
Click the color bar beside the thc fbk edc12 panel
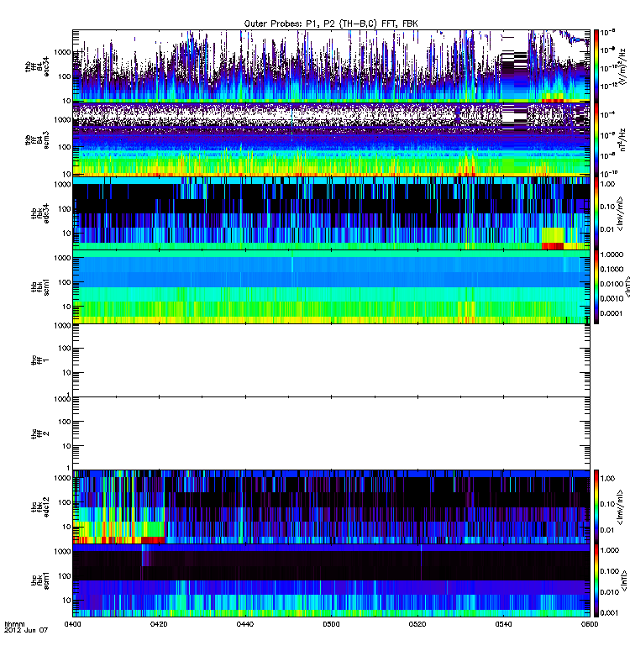(x=596, y=507)
